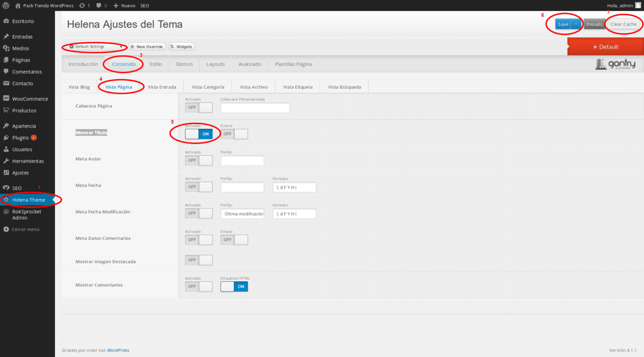Switch to the Estilo tab
Image resolution: width=644 pixels, height=357 pixels.
pyautogui.click(x=156, y=64)
